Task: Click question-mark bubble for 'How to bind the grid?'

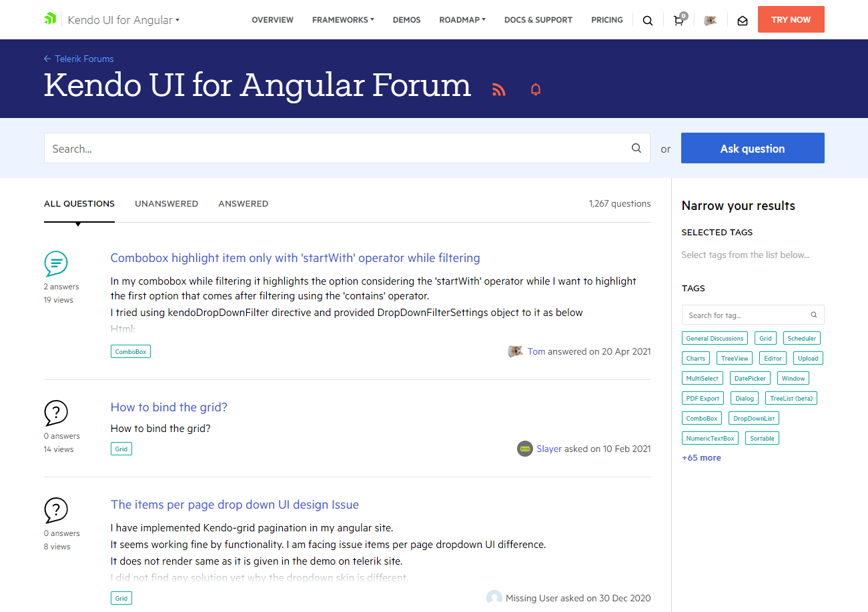Action: (56, 413)
